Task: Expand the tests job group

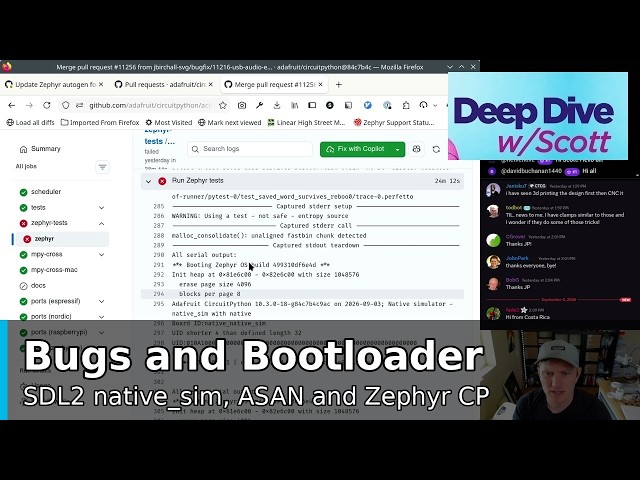Action: [x=101, y=208]
